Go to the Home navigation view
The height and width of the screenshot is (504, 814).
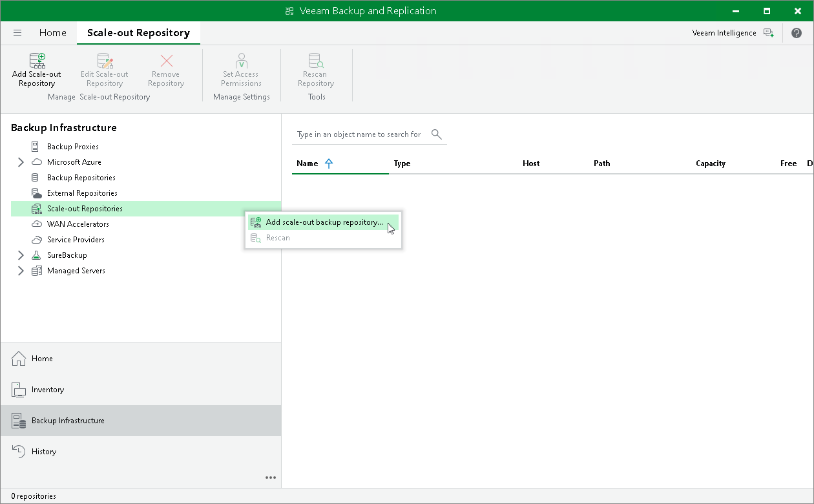click(x=141, y=359)
